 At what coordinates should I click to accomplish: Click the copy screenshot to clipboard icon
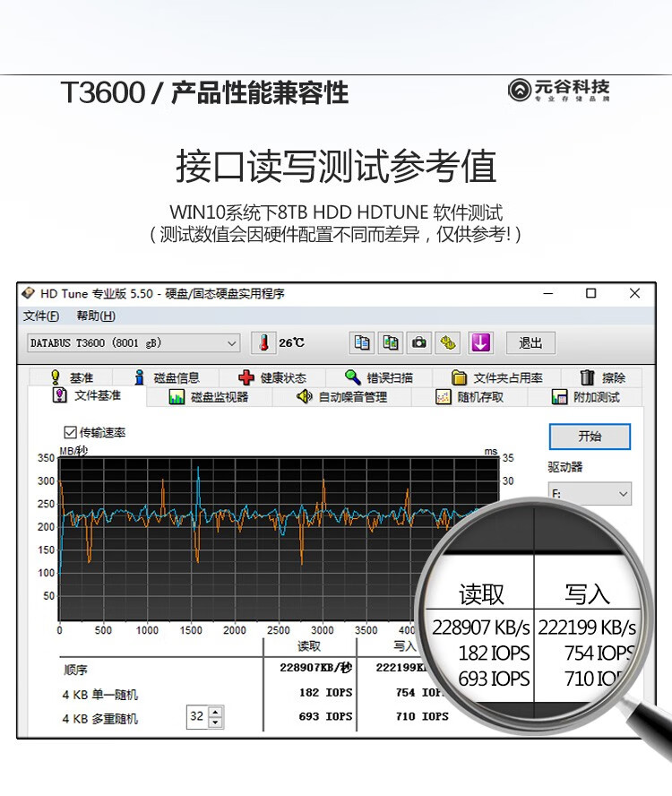[x=391, y=343]
